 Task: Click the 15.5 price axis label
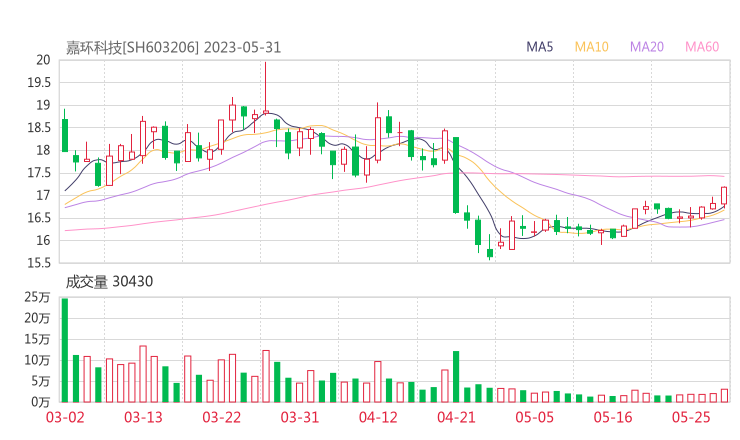(39, 263)
